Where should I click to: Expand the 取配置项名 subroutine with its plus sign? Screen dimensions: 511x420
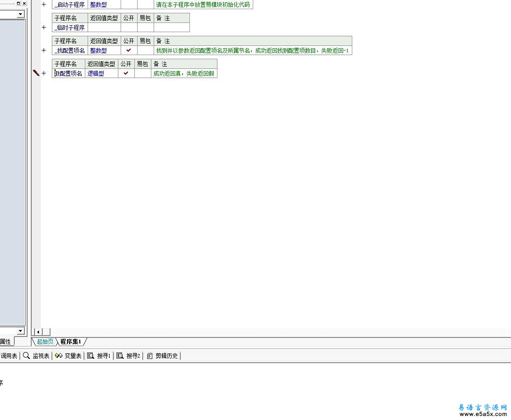tap(44, 73)
